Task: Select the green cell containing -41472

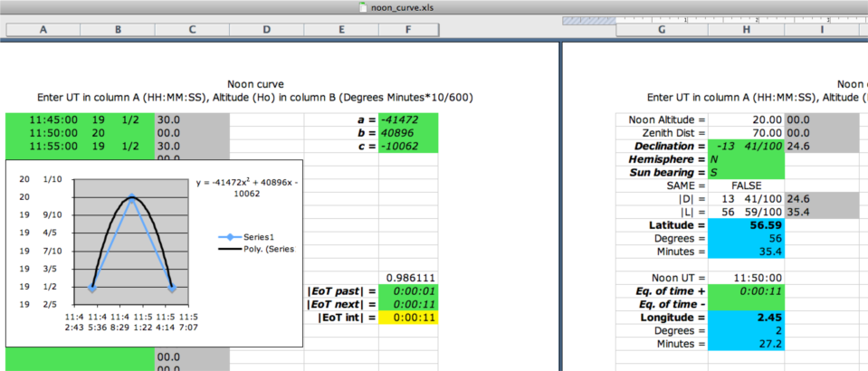Action: coord(408,119)
